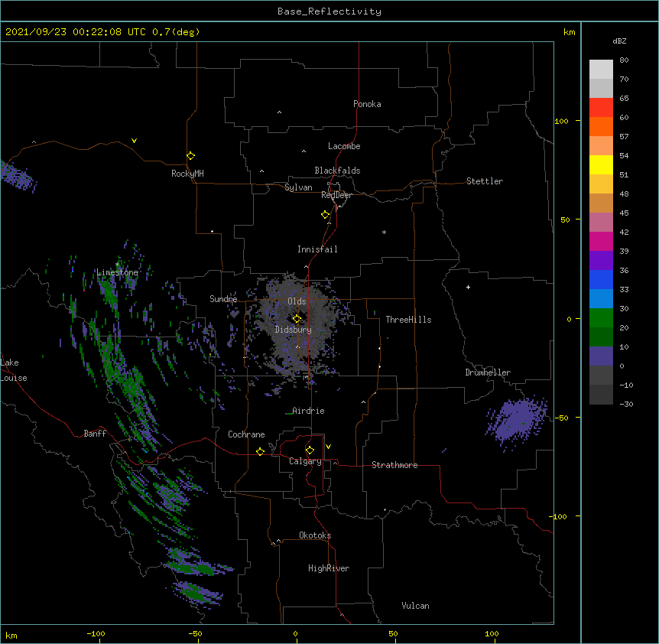This screenshot has height=644, width=659.
Task: Click the Didsbury city label
Action: [293, 330]
